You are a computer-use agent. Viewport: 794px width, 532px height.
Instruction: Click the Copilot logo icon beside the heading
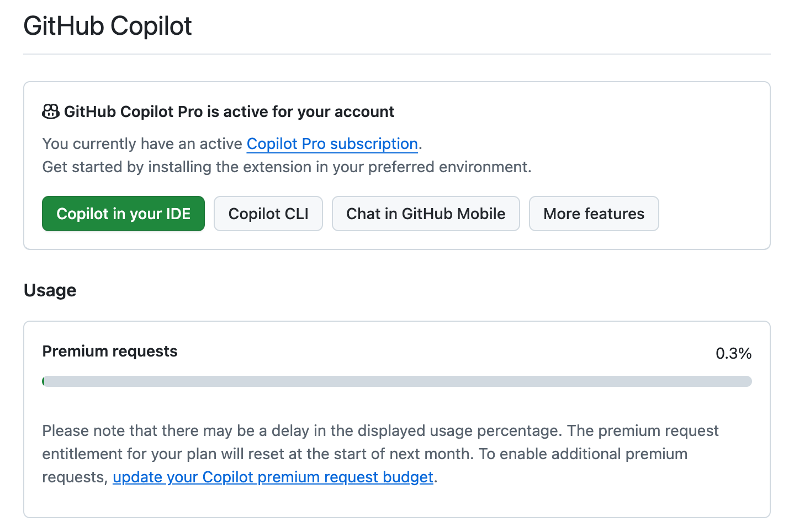tap(51, 111)
